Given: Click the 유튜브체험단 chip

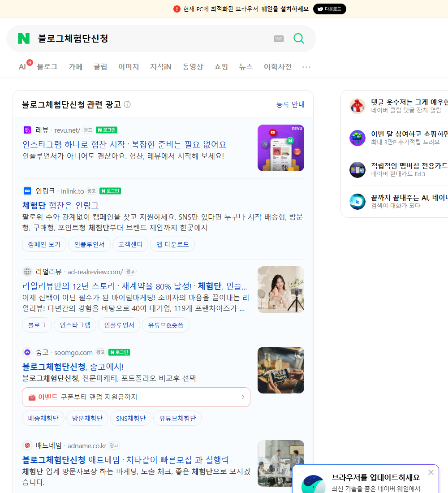Looking at the screenshot, I should point(177,419).
